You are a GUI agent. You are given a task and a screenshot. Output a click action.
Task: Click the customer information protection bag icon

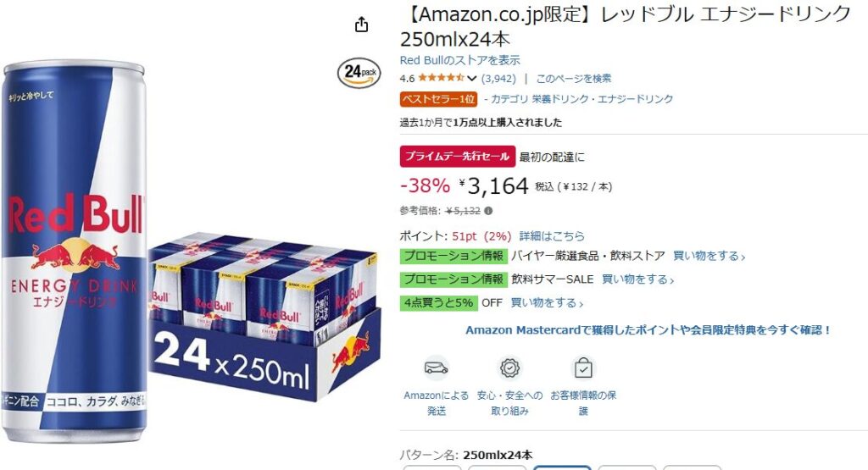pos(583,368)
